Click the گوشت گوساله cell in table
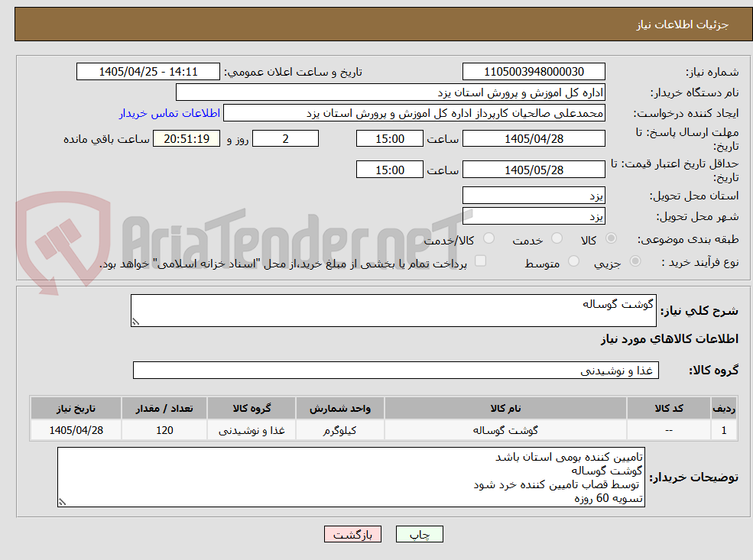The image size is (753, 560). (x=505, y=430)
